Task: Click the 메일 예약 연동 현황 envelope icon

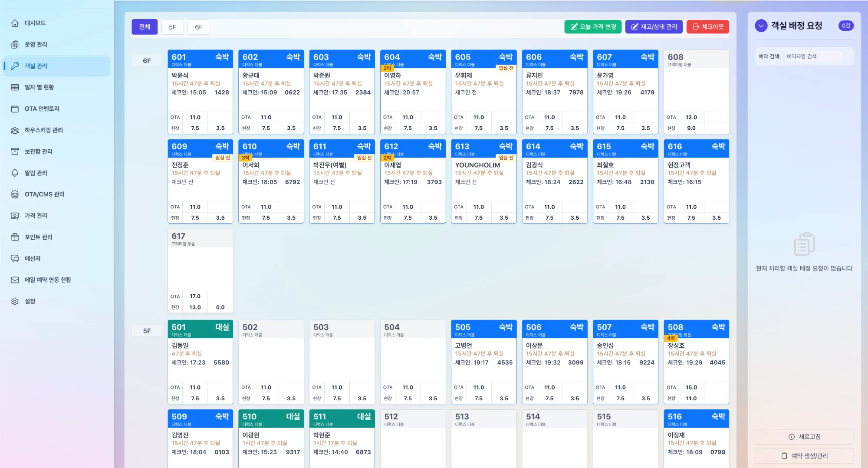Action: coord(15,280)
